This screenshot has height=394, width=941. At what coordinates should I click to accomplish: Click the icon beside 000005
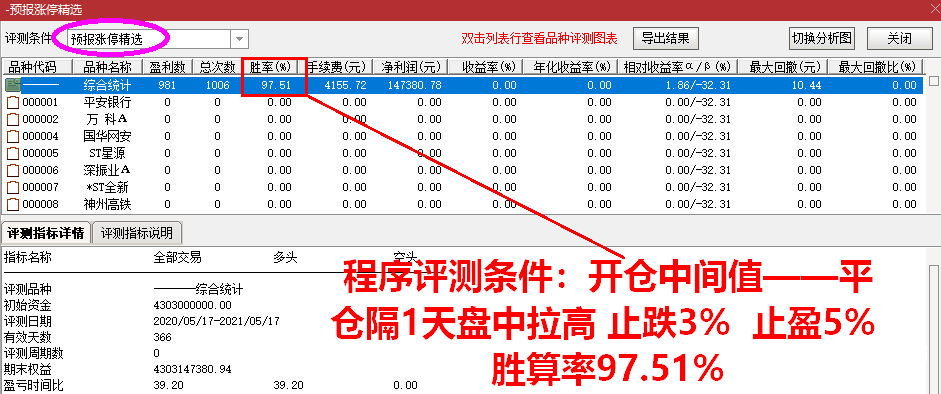click(13, 154)
